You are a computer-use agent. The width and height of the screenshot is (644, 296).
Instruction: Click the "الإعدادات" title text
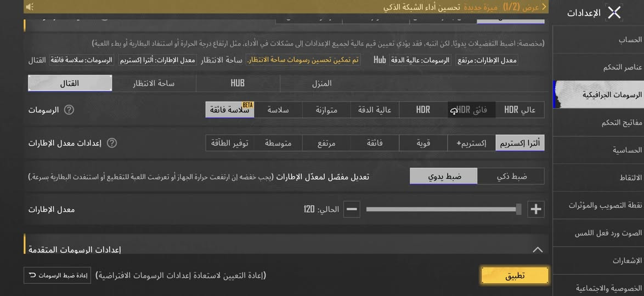(x=584, y=13)
